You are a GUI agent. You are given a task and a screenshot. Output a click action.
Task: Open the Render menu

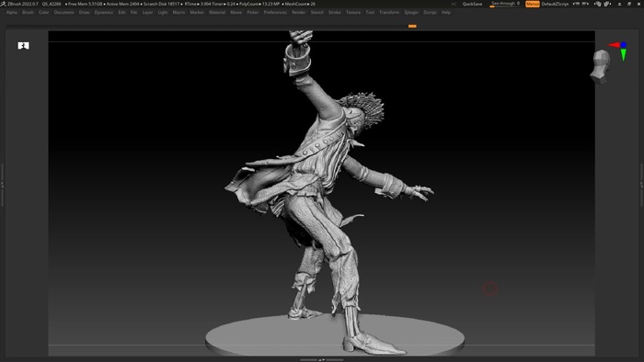tap(299, 12)
